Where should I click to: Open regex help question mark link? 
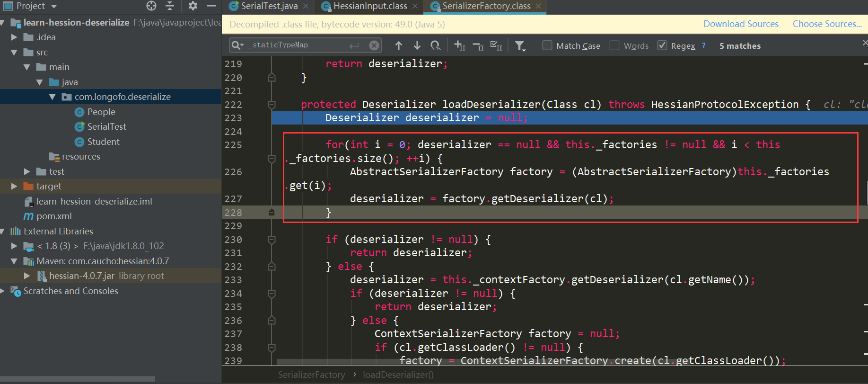pos(704,45)
